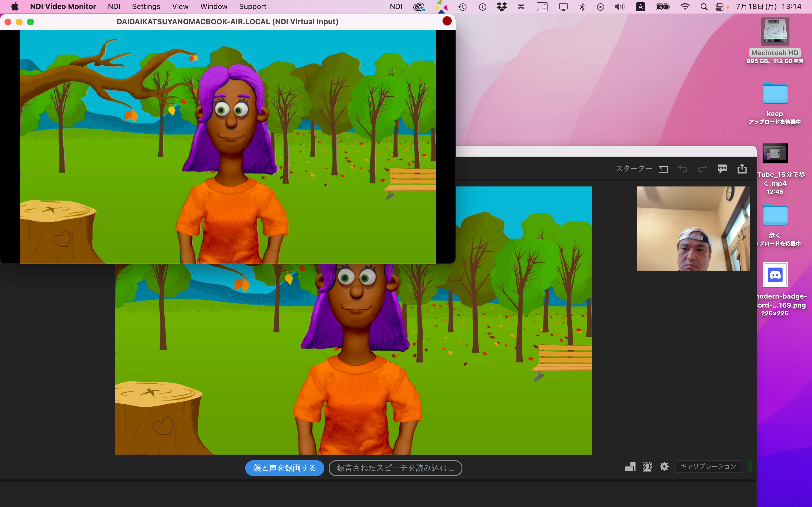Open macOS Control Center toggle icon
Image resolution: width=812 pixels, height=507 pixels.
point(719,7)
